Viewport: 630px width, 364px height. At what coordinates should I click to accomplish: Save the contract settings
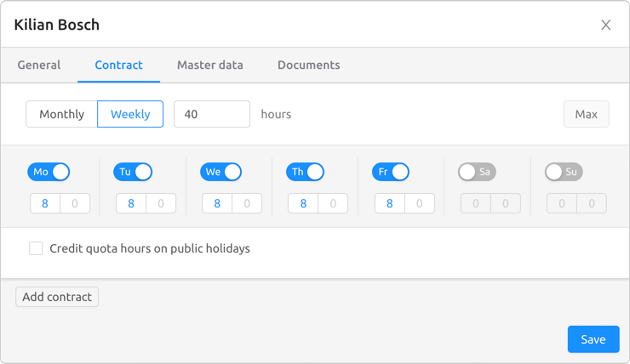(x=593, y=339)
